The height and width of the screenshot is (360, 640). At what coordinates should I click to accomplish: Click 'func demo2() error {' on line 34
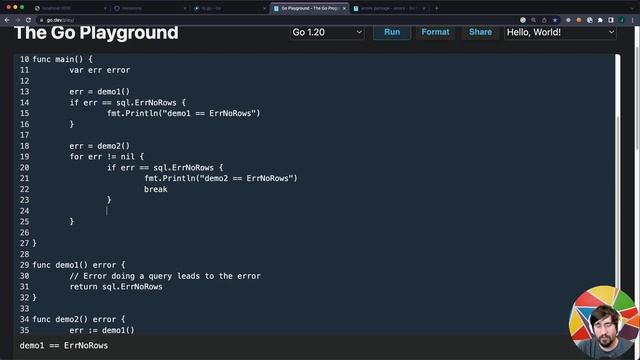[79, 320]
